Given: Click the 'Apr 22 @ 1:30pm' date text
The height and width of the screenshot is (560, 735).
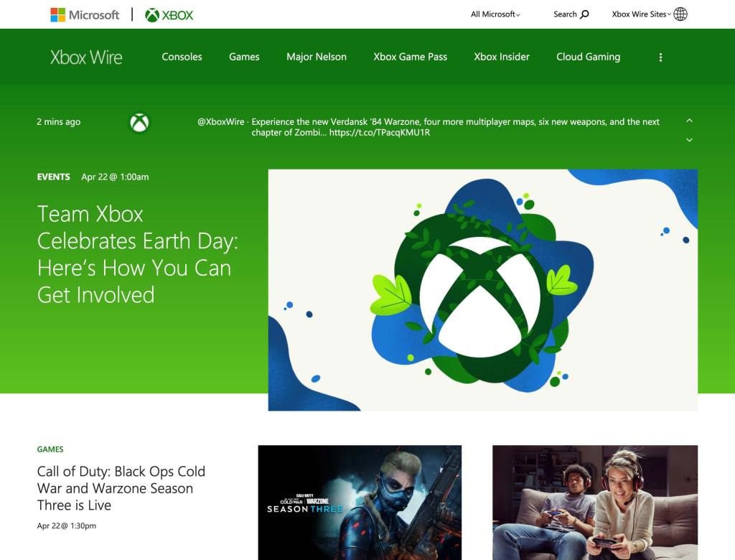Looking at the screenshot, I should click(67, 526).
